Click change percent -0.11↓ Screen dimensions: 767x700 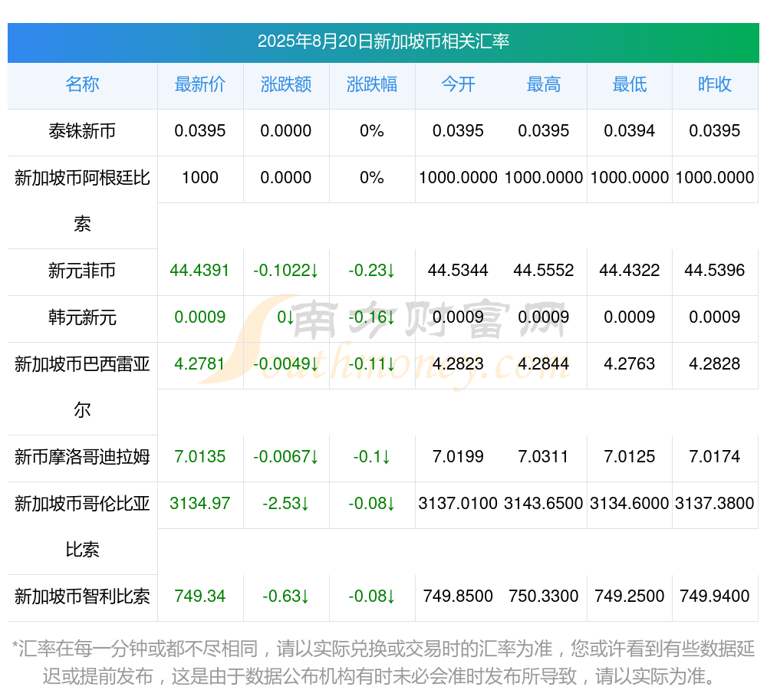372,363
